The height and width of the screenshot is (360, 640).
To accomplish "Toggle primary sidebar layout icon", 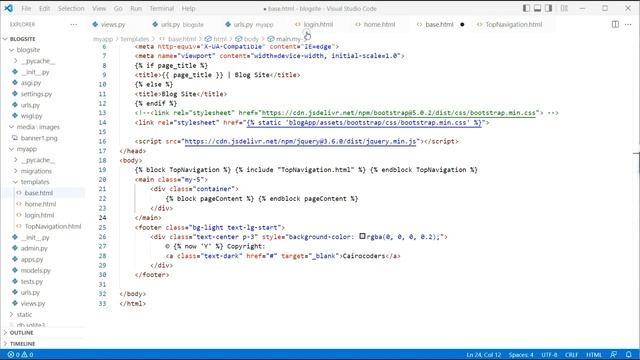I will [x=527, y=8].
